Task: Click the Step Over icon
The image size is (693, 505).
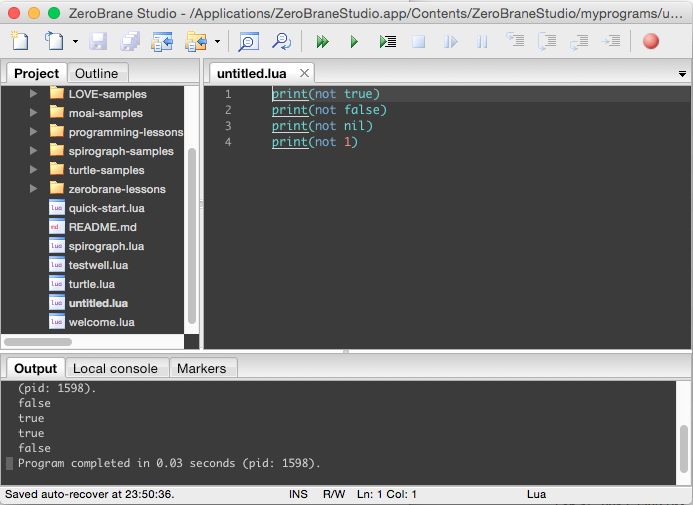Action: pos(547,42)
